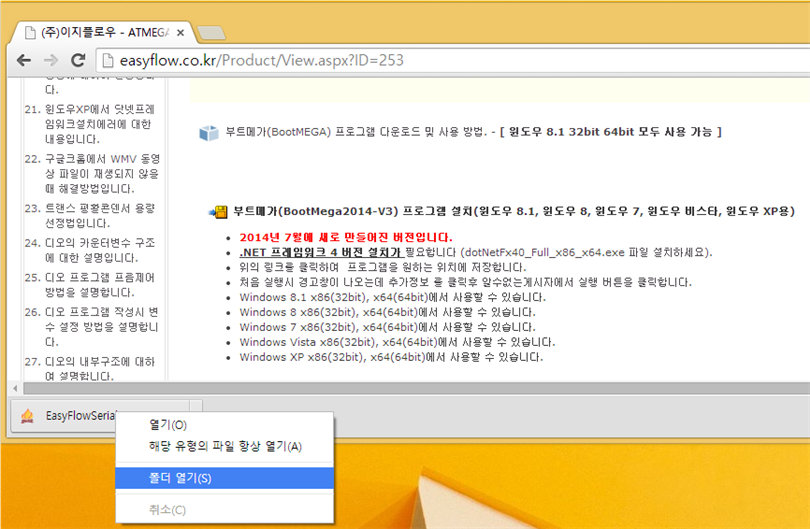Screen dimensions: 810x529
Task: Click the 위의 링크를 클릭하여 instruction line
Action: click(x=383, y=268)
